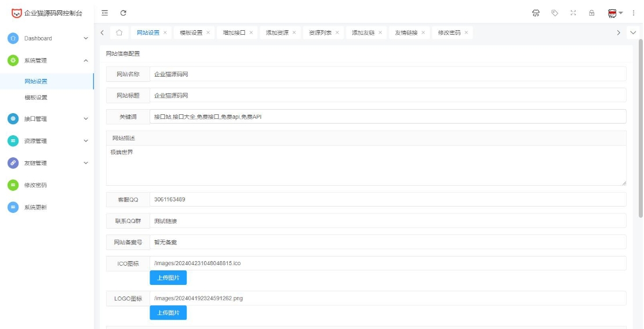Collapse the sidebar with the menu fold icon
The width and height of the screenshot is (644, 329).
[104, 13]
